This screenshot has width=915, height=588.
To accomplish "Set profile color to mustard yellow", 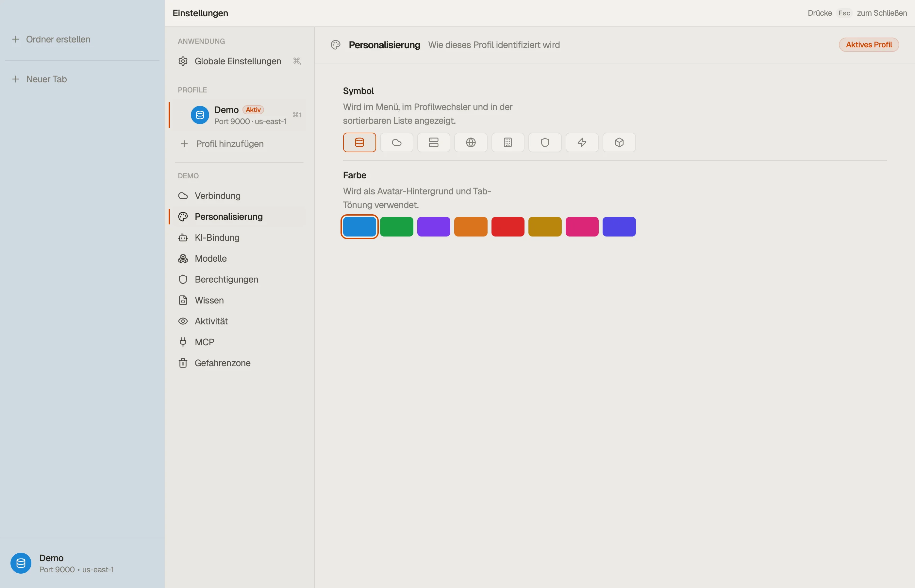I will pos(544,227).
